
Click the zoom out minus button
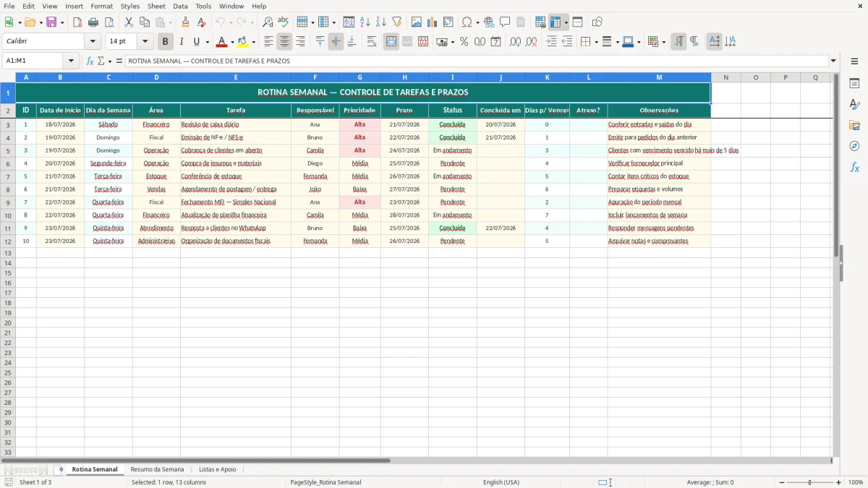[780, 482]
